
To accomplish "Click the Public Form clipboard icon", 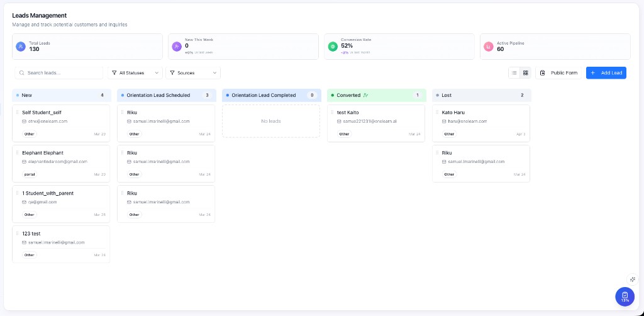I will [x=542, y=73].
